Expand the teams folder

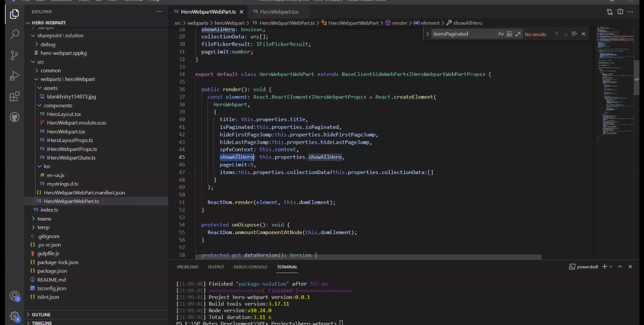(x=44, y=219)
